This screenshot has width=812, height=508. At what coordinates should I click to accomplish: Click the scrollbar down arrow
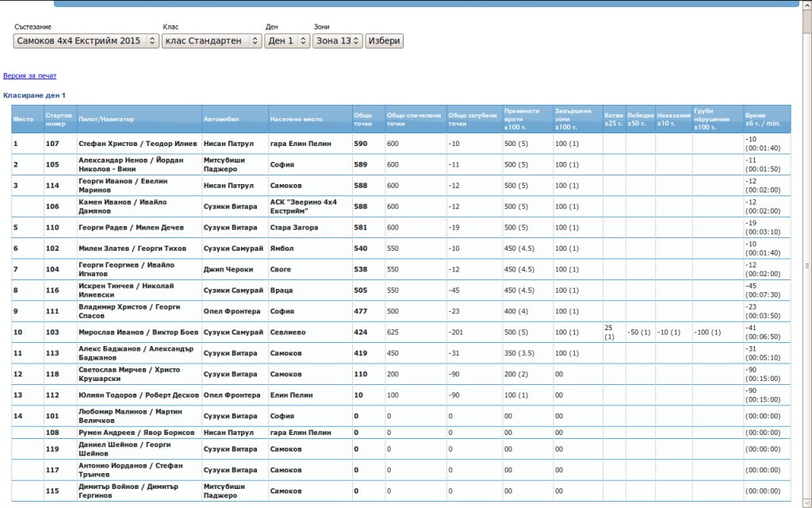click(x=806, y=503)
